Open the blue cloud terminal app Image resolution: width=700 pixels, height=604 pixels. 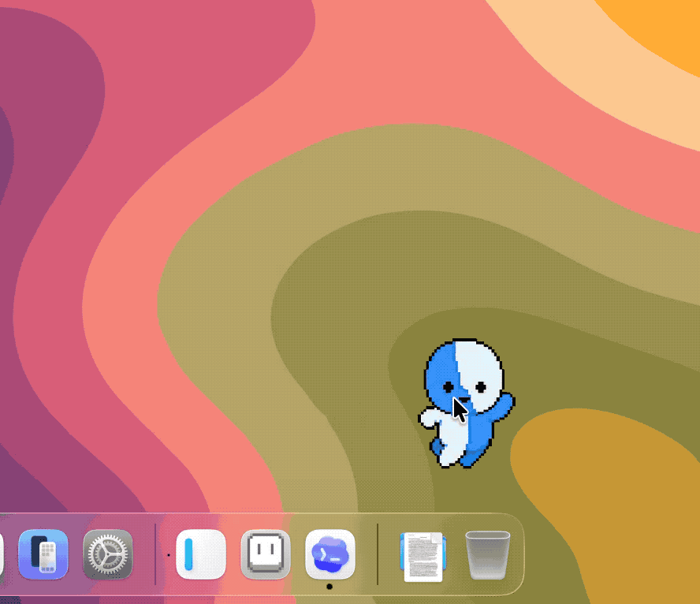tap(330, 554)
